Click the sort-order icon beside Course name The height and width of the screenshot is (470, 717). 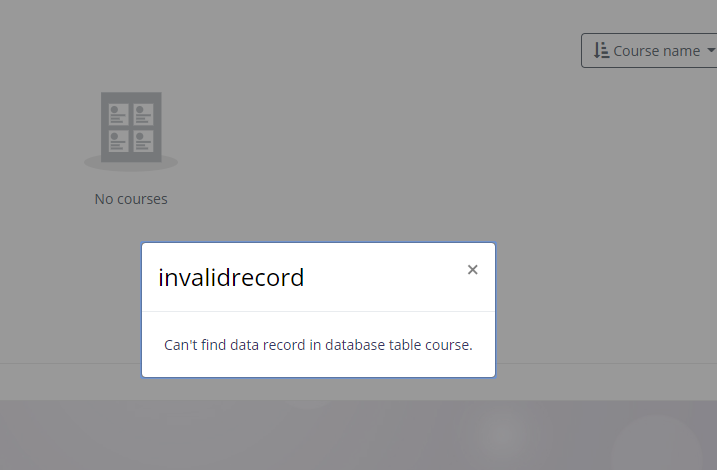pos(601,50)
